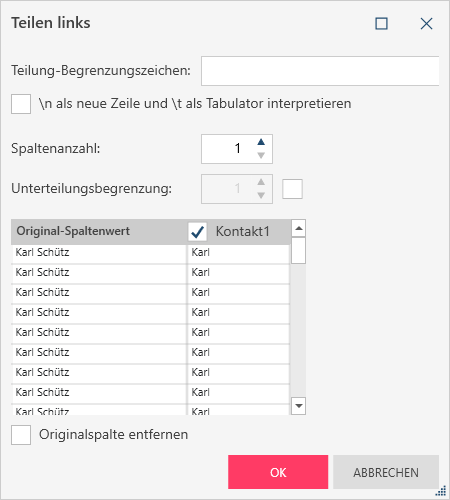This screenshot has height=500, width=450.
Task: Toggle \n als neue Zeile interpretieren checkbox
Action: (21, 104)
